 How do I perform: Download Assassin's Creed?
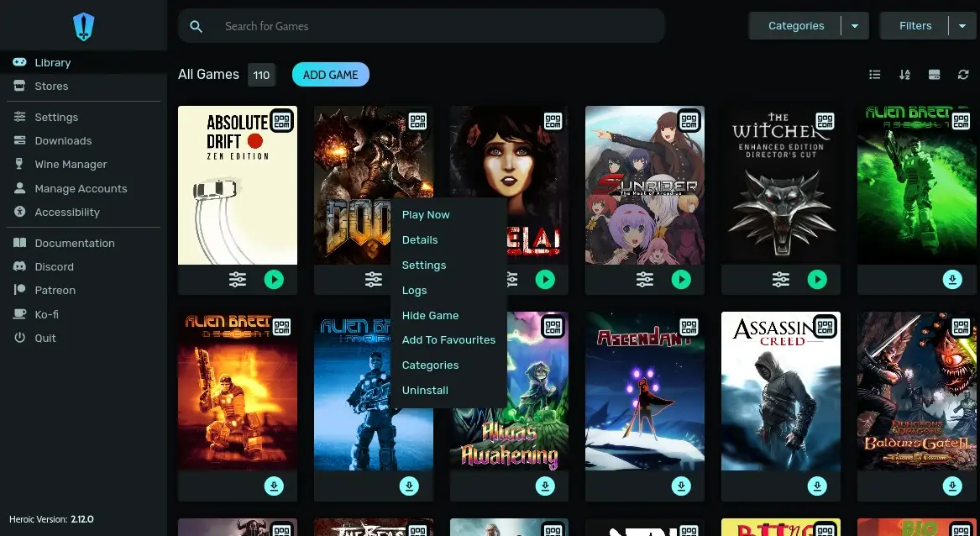[x=817, y=486]
